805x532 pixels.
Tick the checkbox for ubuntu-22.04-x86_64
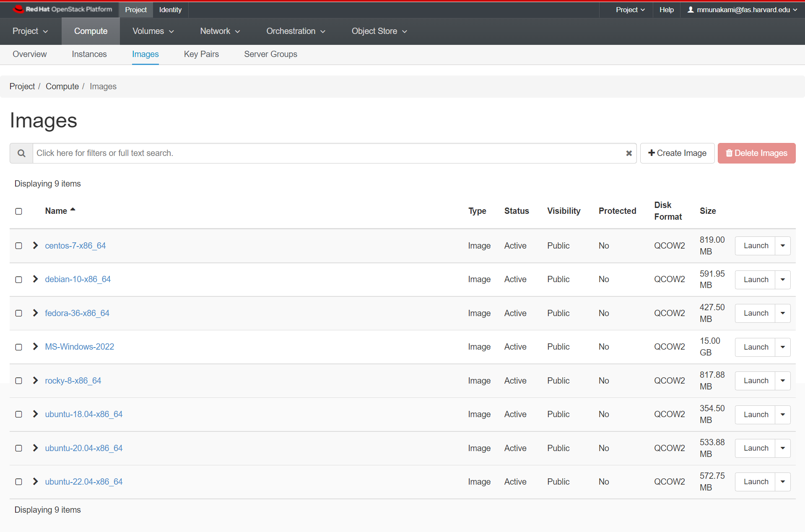(x=19, y=482)
